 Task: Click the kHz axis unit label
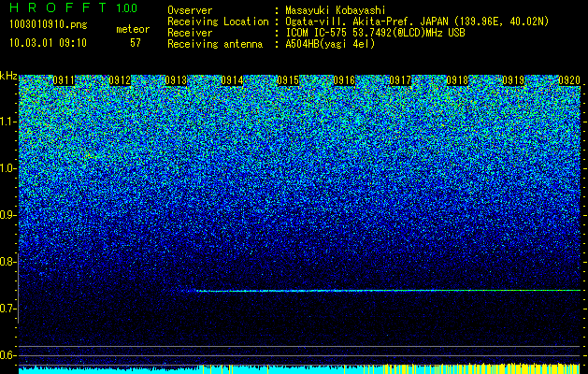(x=8, y=77)
